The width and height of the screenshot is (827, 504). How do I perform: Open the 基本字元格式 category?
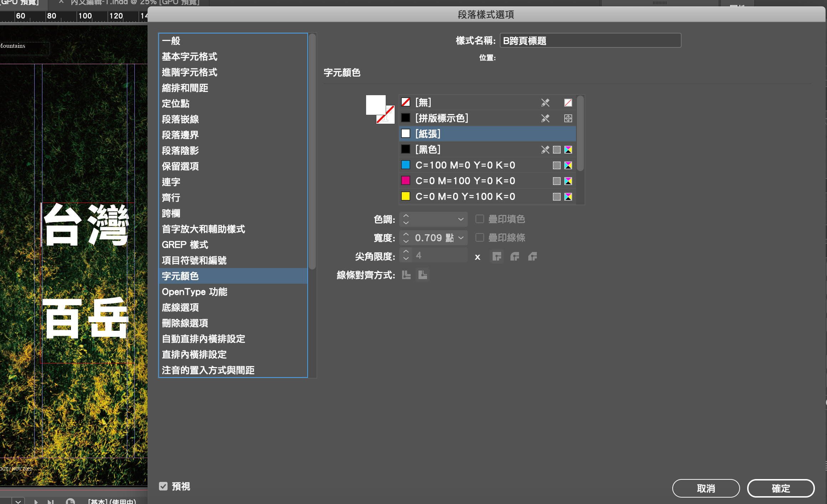click(x=190, y=57)
